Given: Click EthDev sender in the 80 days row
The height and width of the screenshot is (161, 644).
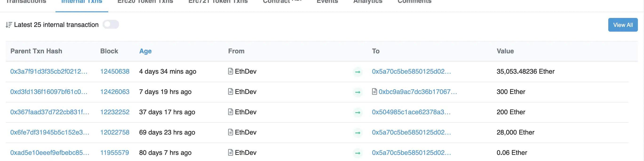Looking at the screenshot, I should pos(246,153).
